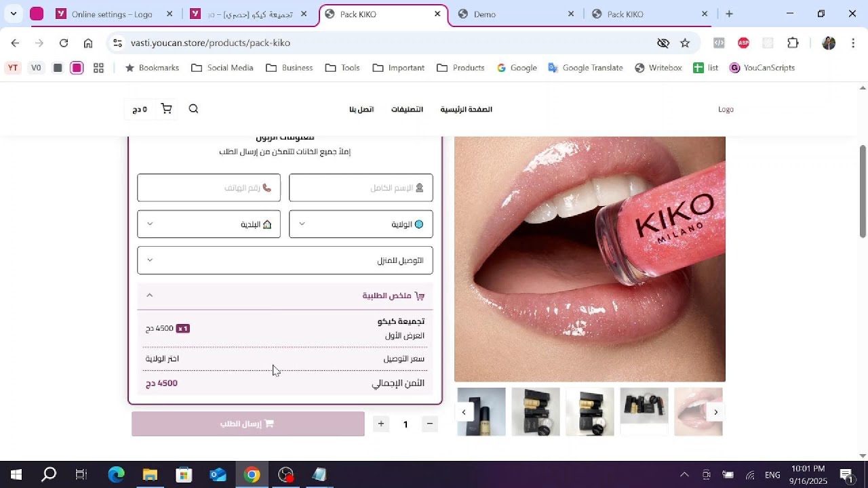Open the V0 bookmark shortcut
The width and height of the screenshot is (868, 488).
coord(36,68)
